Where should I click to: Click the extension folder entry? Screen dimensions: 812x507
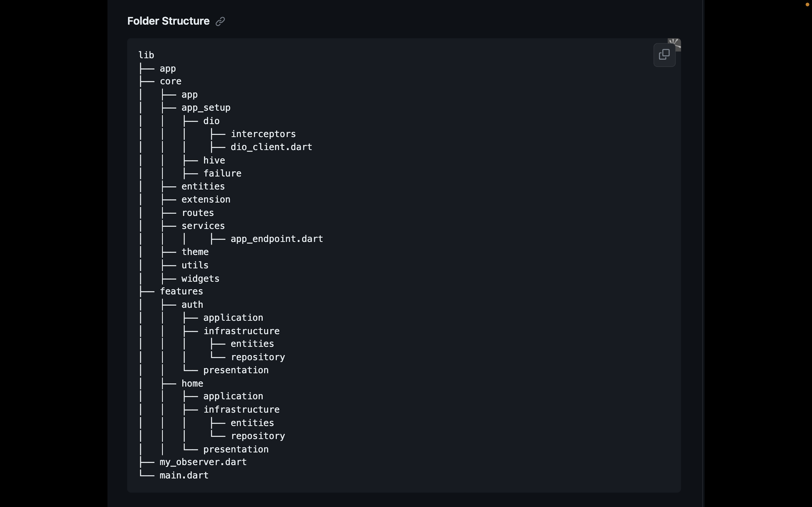tap(206, 199)
